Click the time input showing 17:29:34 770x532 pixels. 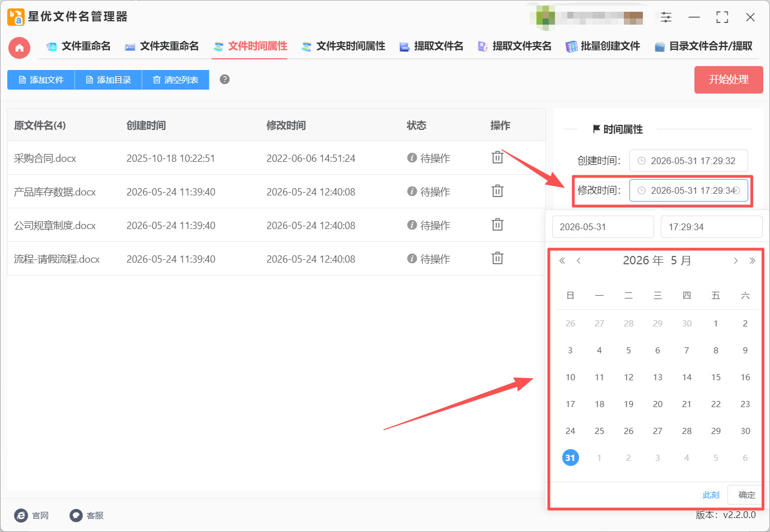pyautogui.click(x=711, y=227)
